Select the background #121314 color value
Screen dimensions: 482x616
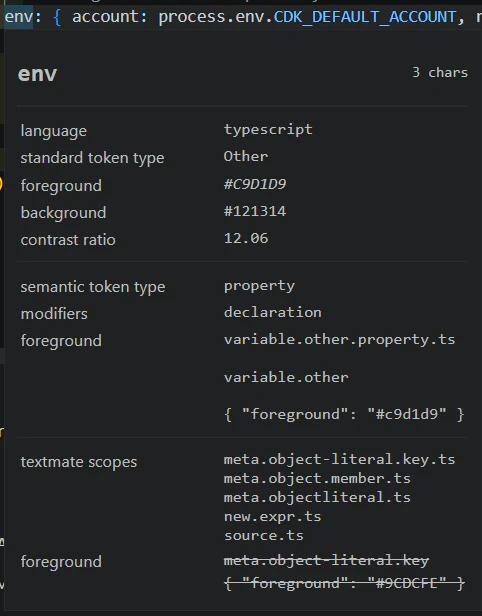point(255,211)
